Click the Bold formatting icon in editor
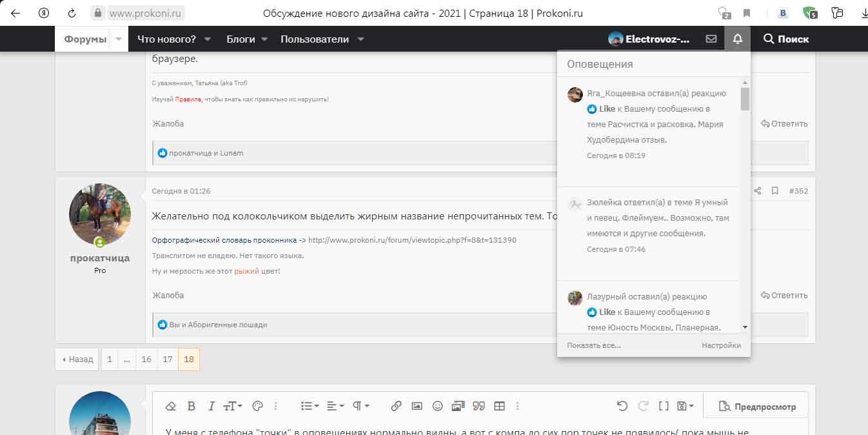The image size is (868, 435). click(x=192, y=406)
